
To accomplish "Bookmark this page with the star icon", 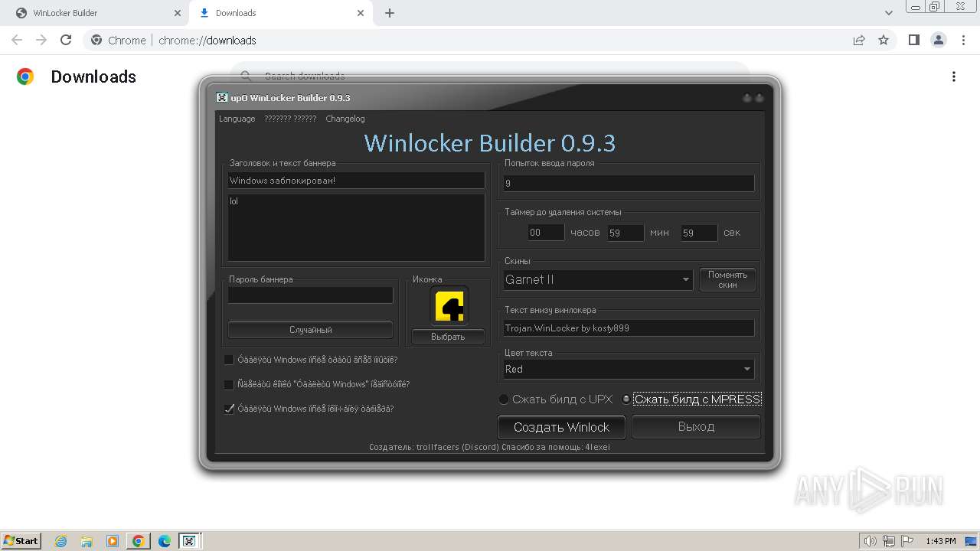I will [x=884, y=40].
